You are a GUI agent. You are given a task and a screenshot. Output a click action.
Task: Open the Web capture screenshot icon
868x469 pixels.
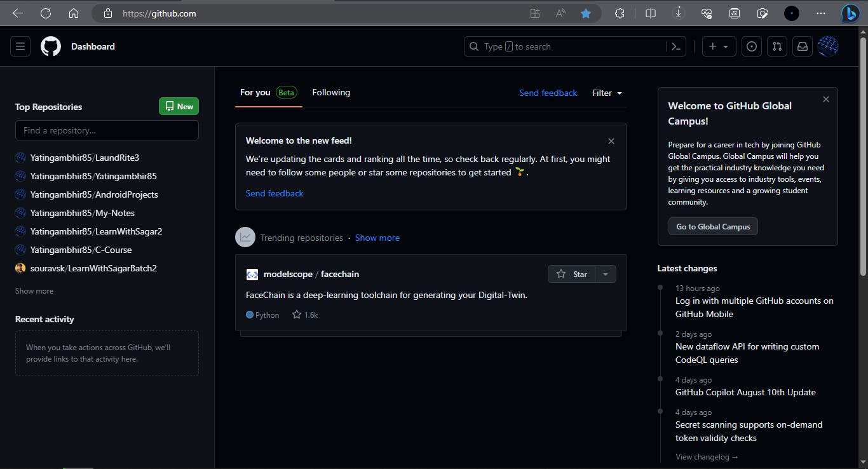(x=763, y=13)
